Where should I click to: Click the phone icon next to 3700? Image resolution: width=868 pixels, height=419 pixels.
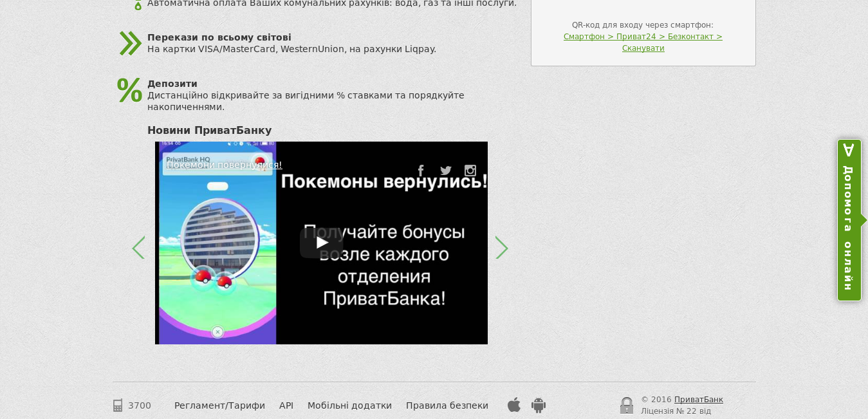point(118,405)
